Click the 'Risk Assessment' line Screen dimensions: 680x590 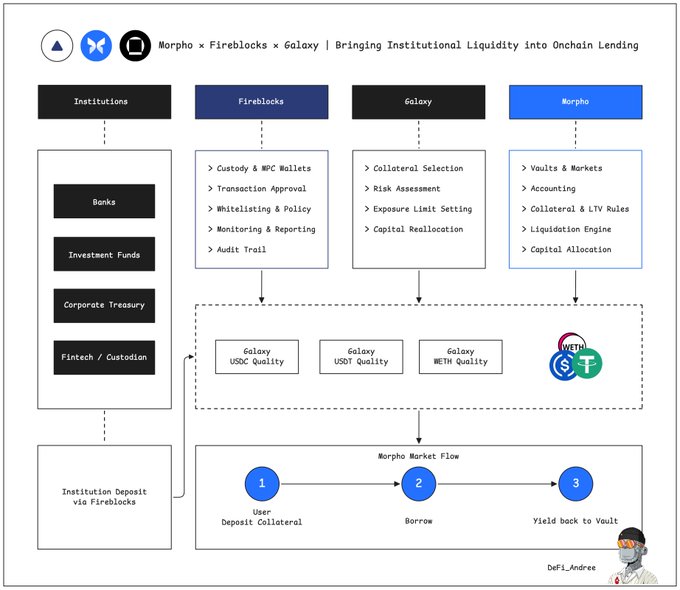click(x=402, y=189)
